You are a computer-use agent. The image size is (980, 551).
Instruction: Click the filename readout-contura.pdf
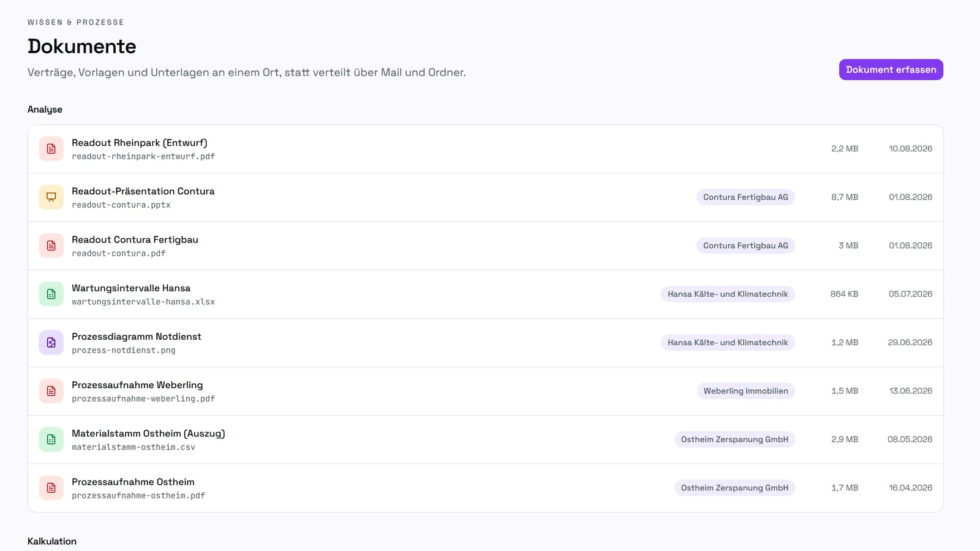click(x=119, y=253)
